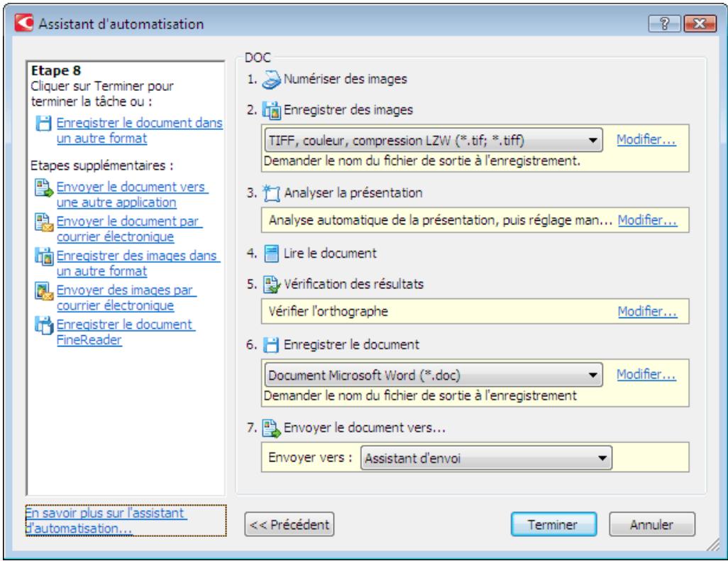The height and width of the screenshot is (561, 728).
Task: Click Modifier… for the TIFF image saving options
Action: (x=646, y=139)
